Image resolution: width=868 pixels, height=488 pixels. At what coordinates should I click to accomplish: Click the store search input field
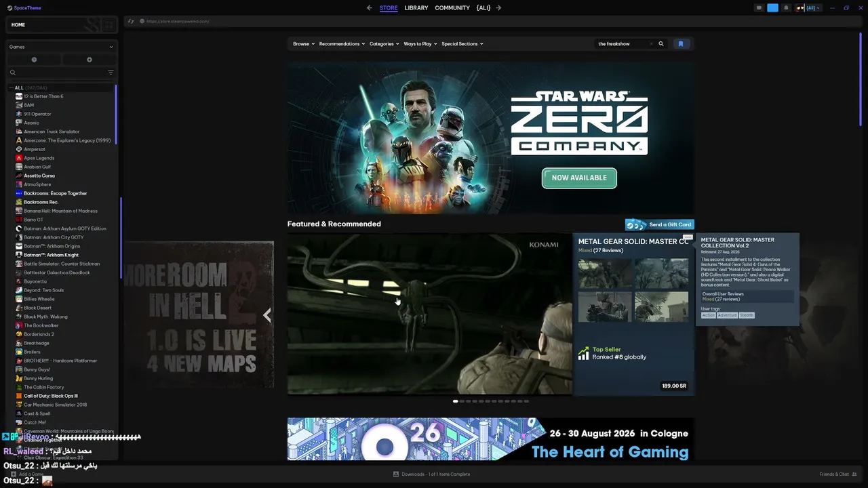621,44
